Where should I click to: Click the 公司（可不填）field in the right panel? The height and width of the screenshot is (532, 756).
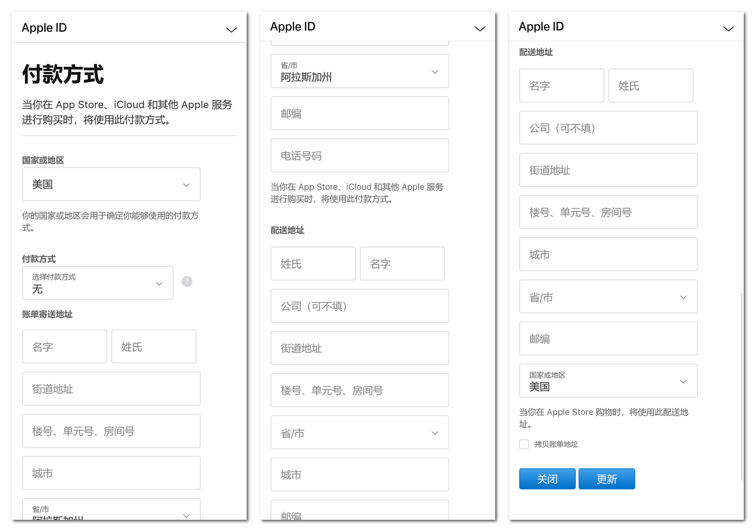[608, 128]
